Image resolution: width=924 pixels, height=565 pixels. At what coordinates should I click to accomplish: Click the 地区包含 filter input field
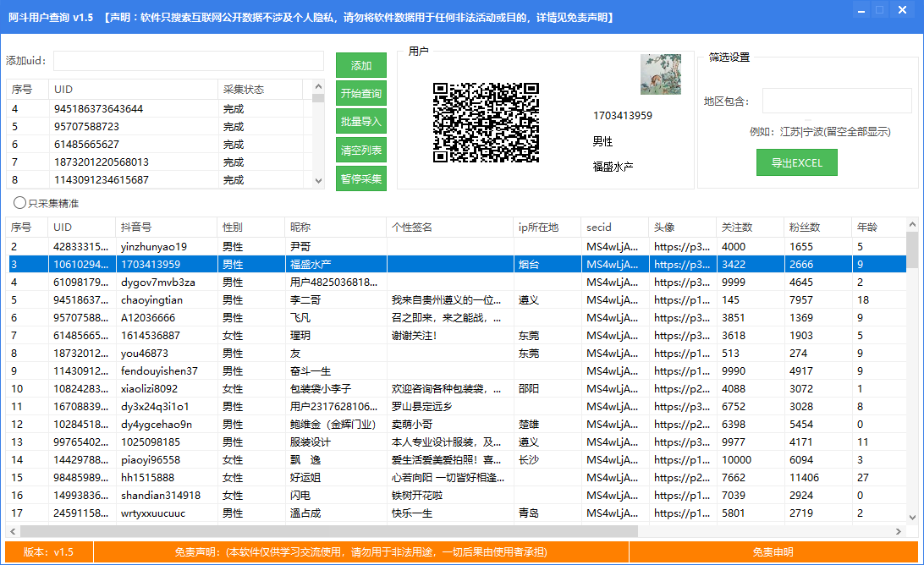pyautogui.click(x=838, y=100)
